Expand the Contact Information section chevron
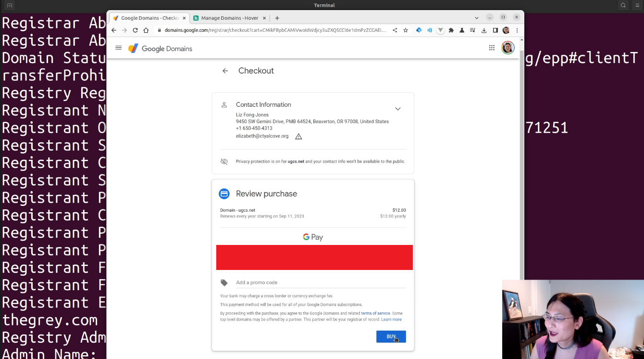The width and height of the screenshot is (644, 359). point(398,109)
